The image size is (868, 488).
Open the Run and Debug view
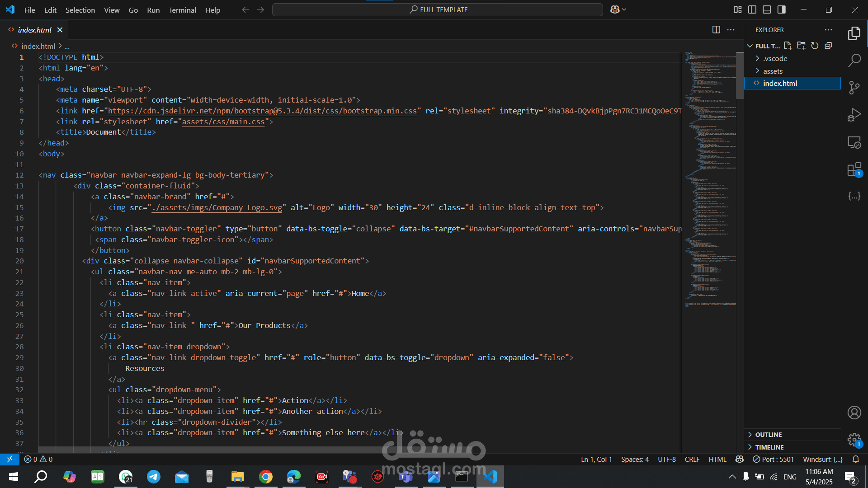[854, 115]
